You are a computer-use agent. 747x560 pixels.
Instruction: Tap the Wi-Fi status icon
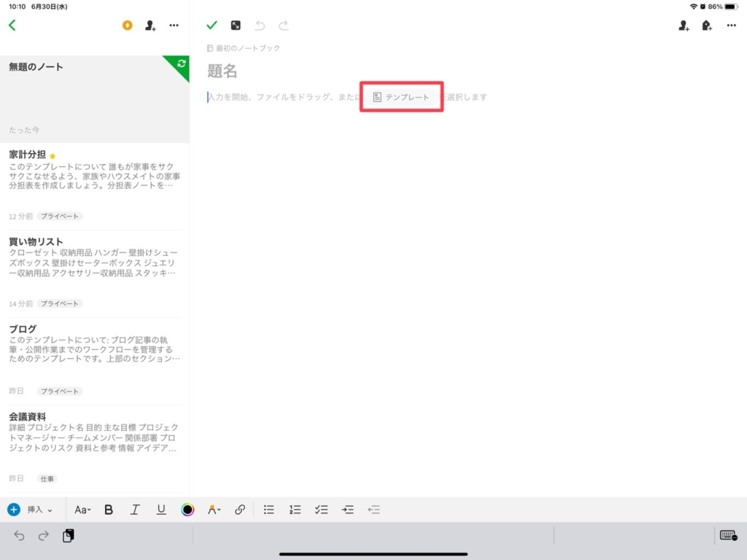point(694,7)
